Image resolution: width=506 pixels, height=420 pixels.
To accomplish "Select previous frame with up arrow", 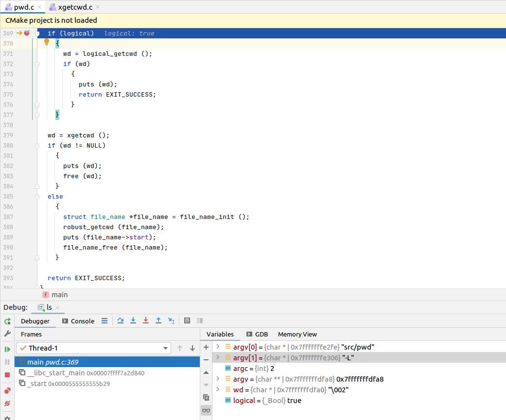I will [180, 348].
